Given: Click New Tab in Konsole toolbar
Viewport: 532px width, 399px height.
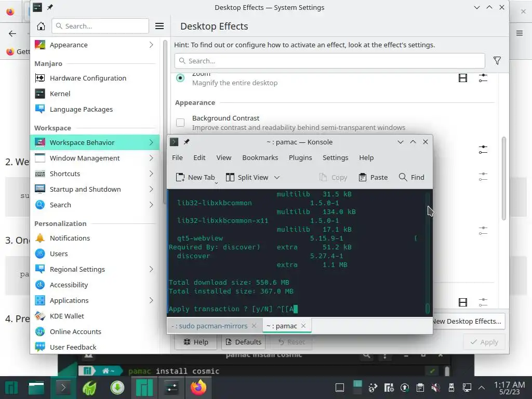Looking at the screenshot, I should (x=195, y=177).
